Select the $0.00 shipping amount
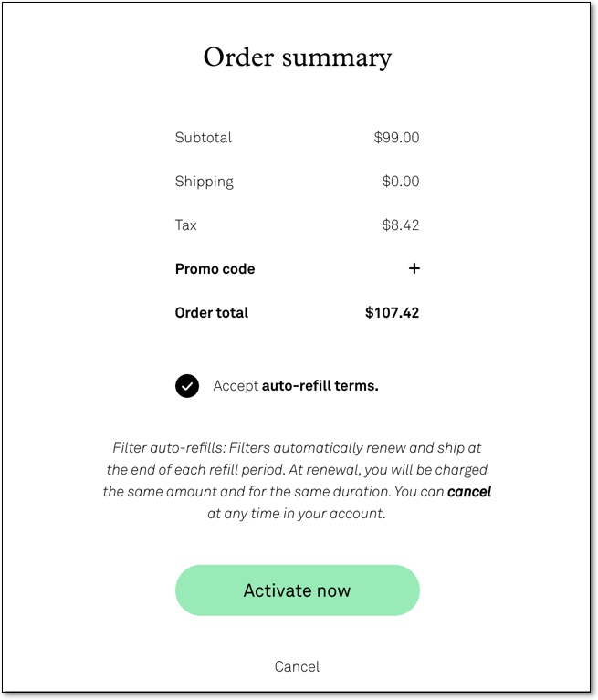 click(401, 182)
